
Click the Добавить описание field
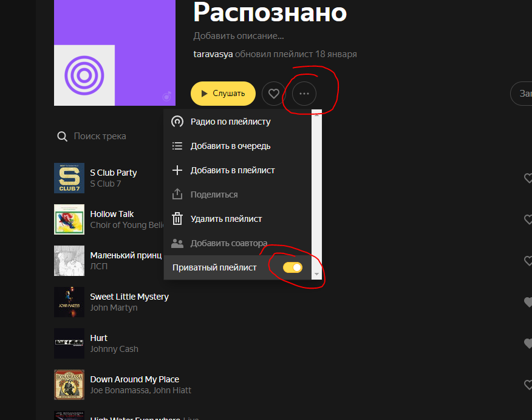click(239, 36)
